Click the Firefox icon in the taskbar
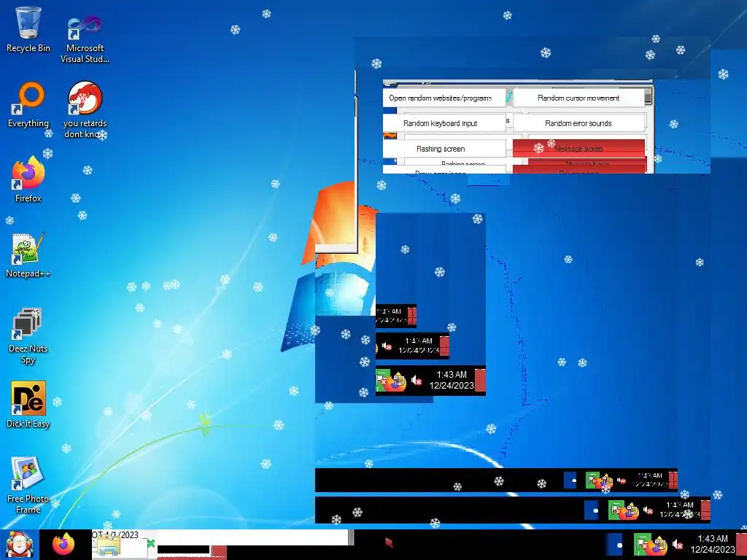Viewport: 747px width, 560px height. tap(64, 544)
